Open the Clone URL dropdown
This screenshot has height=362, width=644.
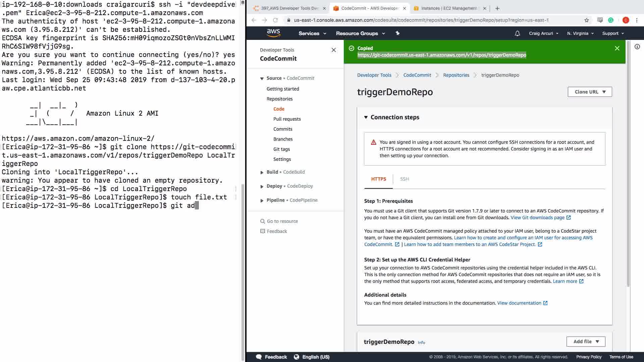pyautogui.click(x=590, y=92)
